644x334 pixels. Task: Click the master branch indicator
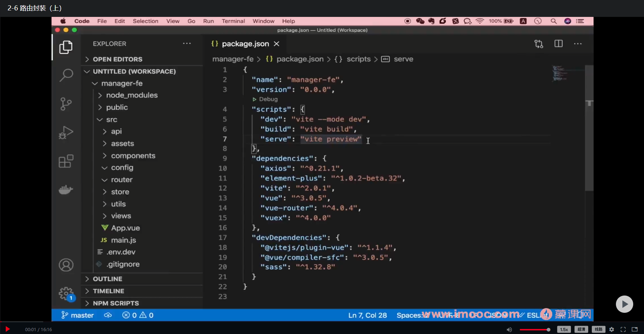tap(77, 315)
